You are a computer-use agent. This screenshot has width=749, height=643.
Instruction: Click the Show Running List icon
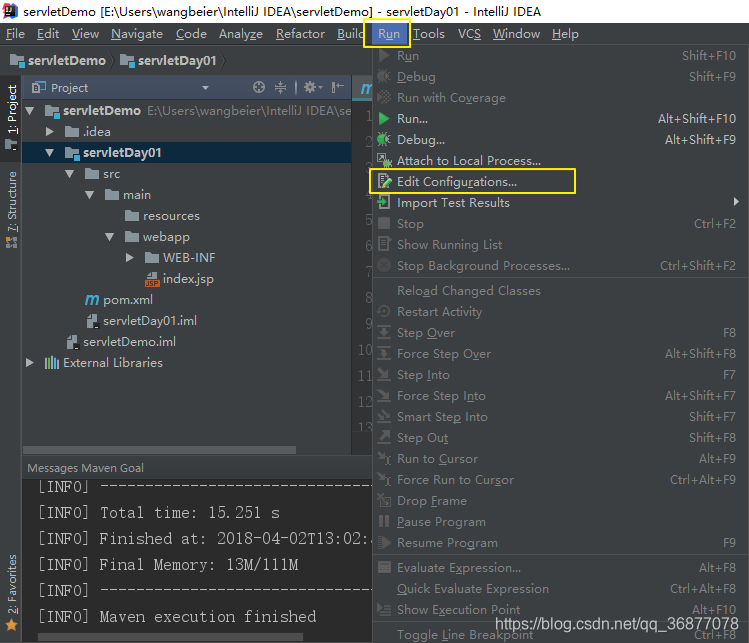384,244
